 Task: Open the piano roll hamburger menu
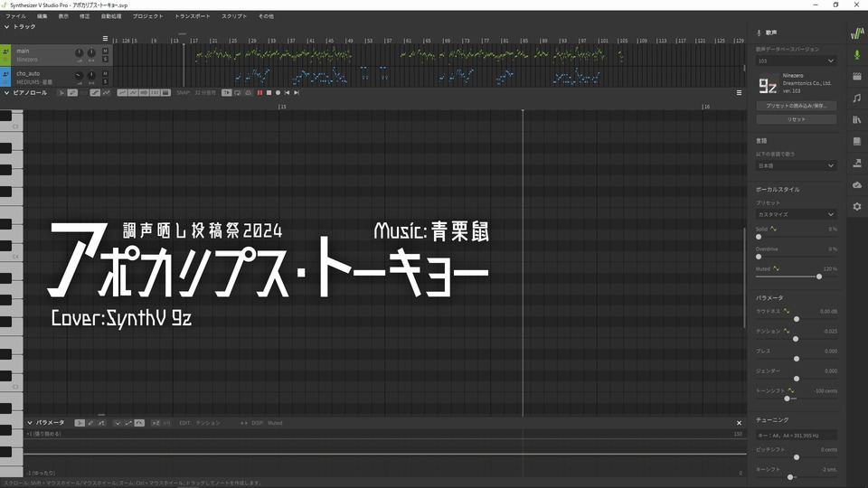point(739,93)
